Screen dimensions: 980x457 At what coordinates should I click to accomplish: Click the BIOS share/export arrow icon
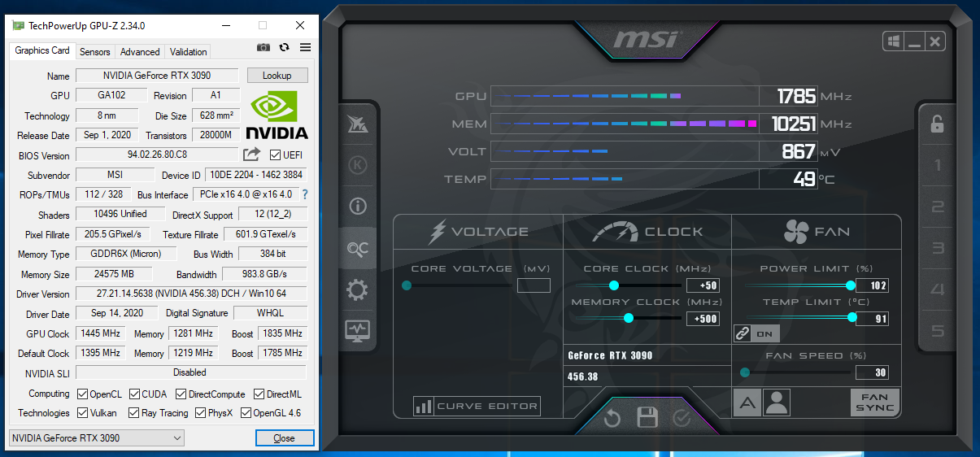pyautogui.click(x=251, y=154)
